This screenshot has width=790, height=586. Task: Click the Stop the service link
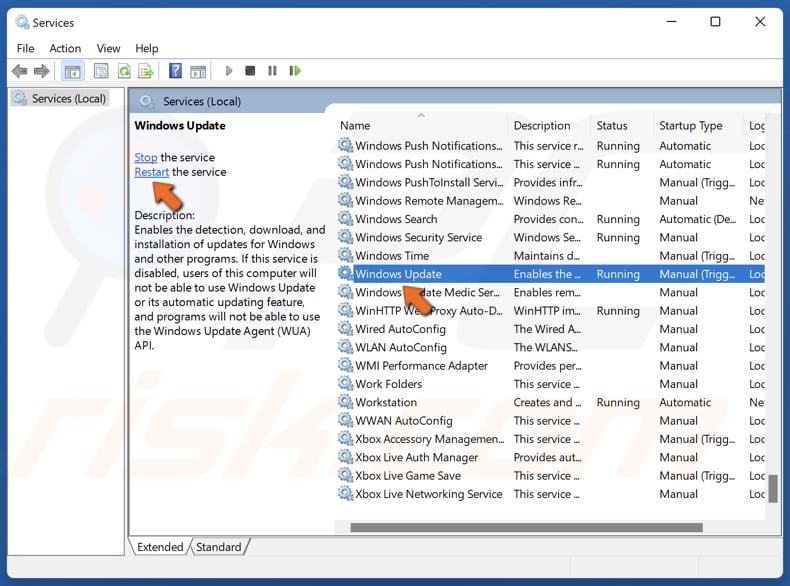pyautogui.click(x=146, y=157)
